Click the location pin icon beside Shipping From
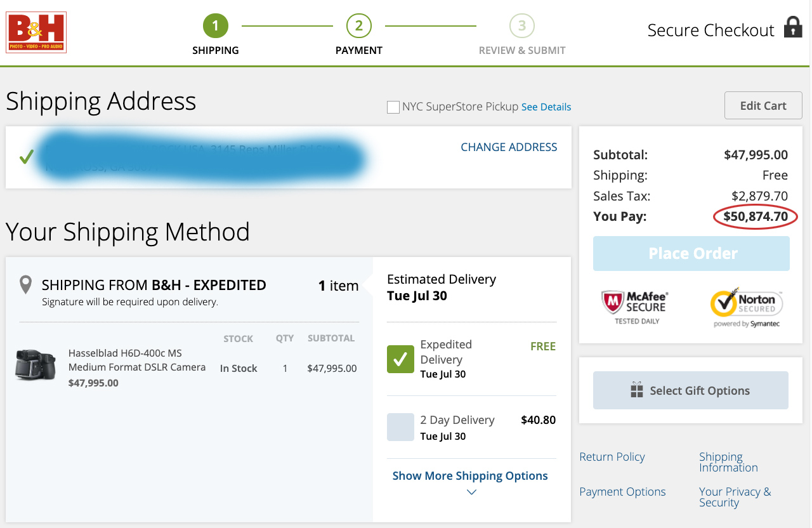812x528 pixels. coord(25,285)
